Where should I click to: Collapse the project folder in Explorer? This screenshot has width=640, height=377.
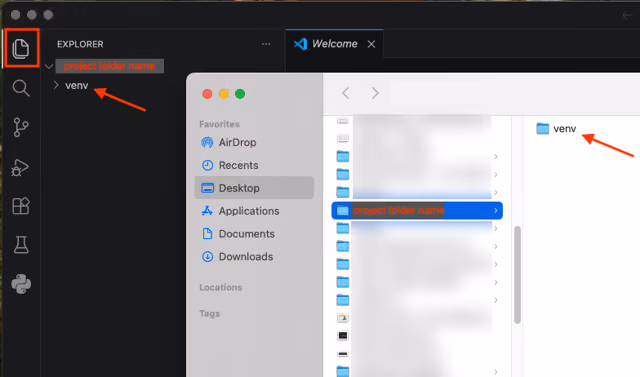pos(49,66)
